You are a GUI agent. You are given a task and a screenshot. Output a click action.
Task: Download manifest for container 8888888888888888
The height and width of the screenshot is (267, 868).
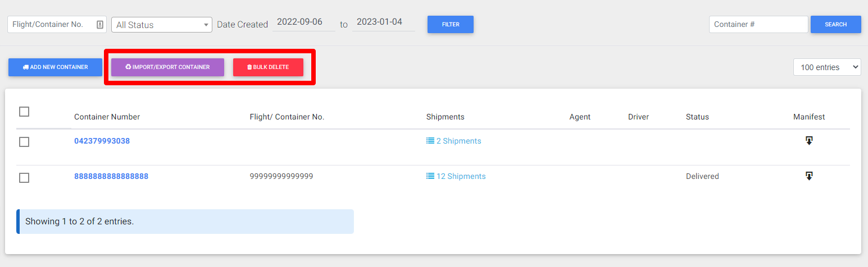(x=809, y=176)
